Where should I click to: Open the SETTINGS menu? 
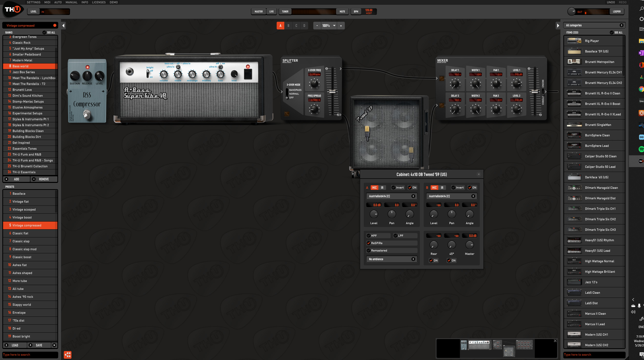(x=34, y=2)
